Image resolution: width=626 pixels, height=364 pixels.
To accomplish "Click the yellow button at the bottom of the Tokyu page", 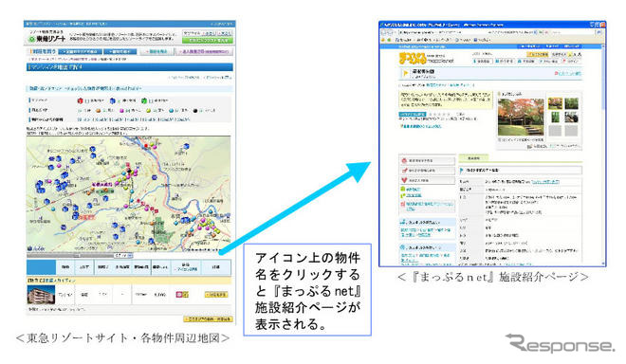I will pos(208,319).
